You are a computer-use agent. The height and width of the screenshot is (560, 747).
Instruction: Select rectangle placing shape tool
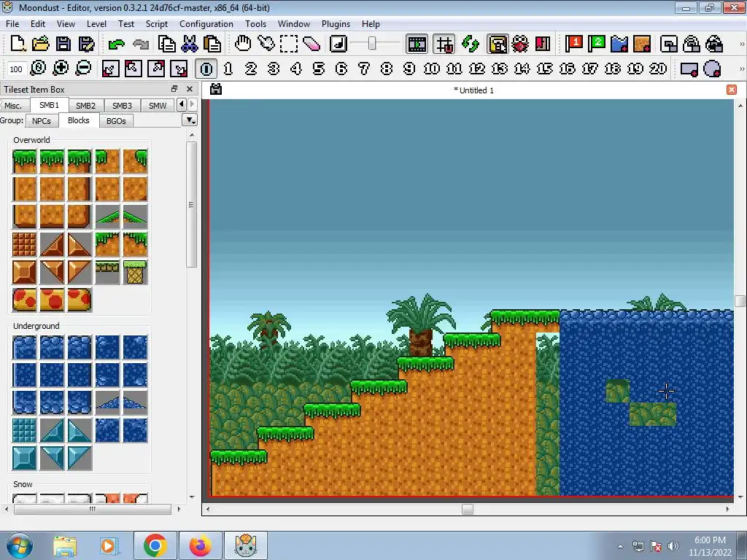(x=689, y=69)
